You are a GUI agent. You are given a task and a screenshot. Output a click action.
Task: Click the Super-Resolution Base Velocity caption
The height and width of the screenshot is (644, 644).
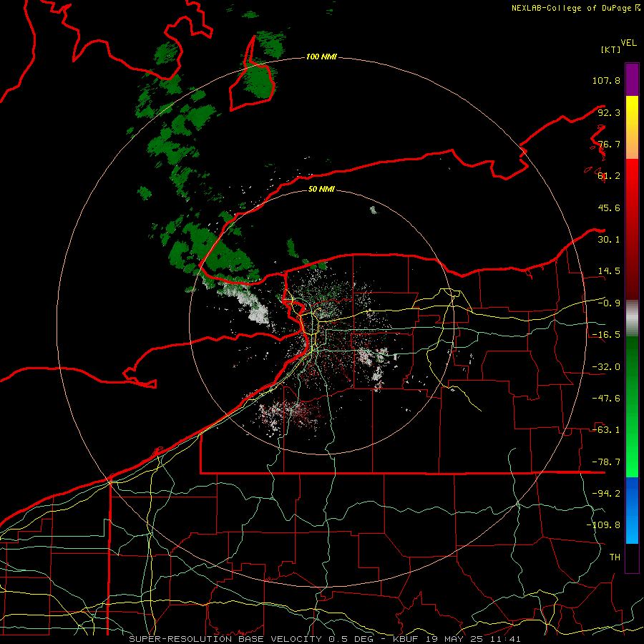click(324, 639)
